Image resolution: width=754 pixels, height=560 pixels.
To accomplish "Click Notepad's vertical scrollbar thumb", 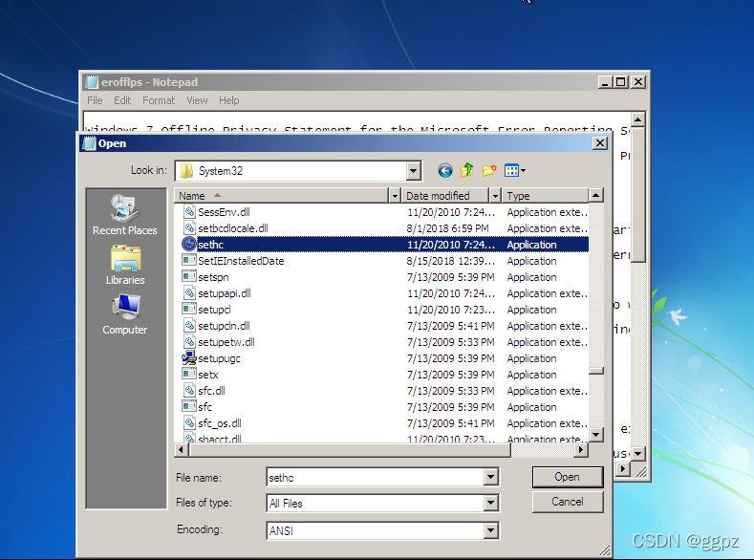I will coord(638,195).
